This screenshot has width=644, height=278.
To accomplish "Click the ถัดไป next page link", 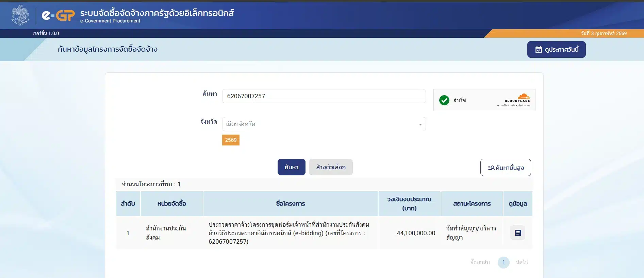I will click(522, 262).
